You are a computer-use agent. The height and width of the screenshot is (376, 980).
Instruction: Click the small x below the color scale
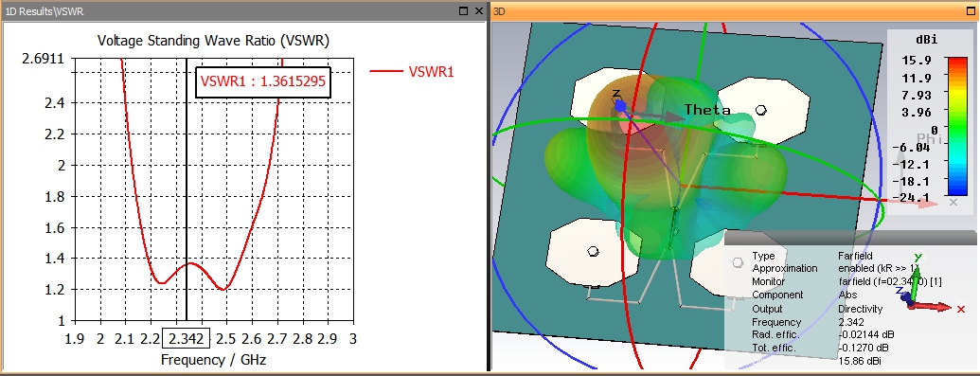[x=953, y=202]
